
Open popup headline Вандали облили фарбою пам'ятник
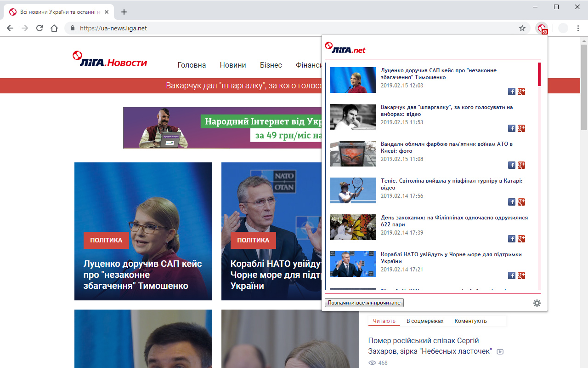[447, 147]
